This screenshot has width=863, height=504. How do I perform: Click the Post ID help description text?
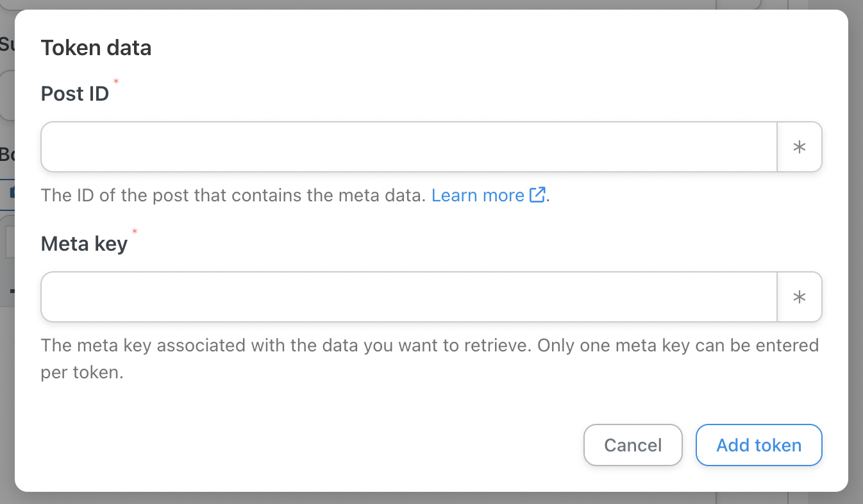[233, 195]
